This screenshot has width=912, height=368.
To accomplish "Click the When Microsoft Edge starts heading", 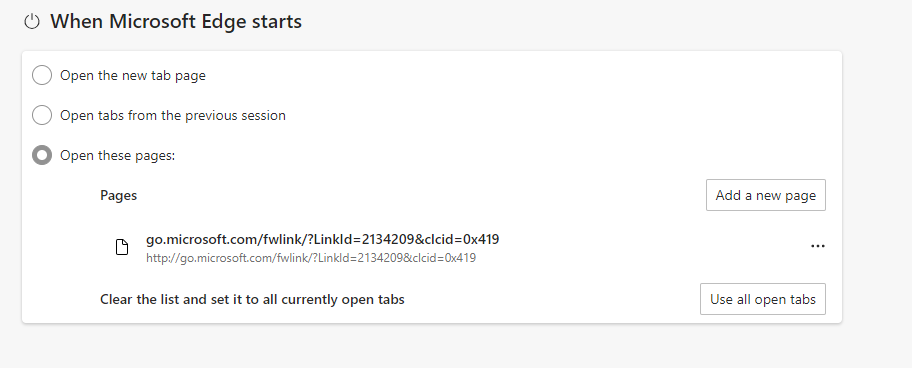I will 176,22.
